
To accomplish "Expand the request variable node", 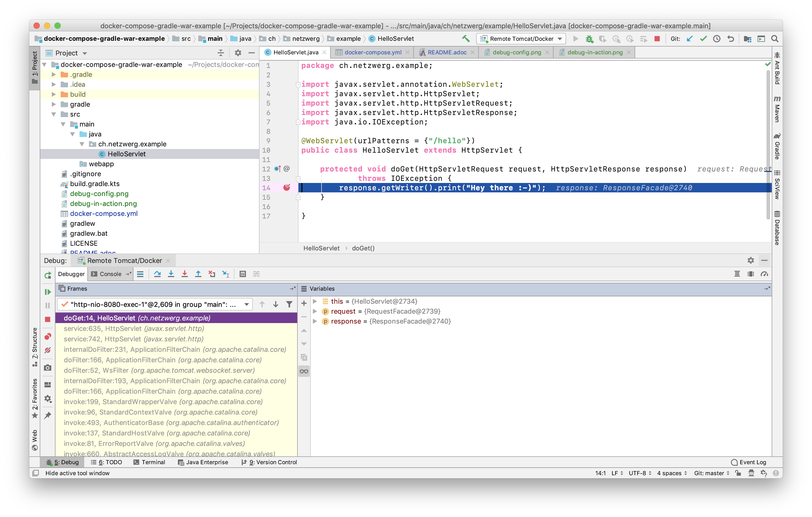I will pyautogui.click(x=315, y=311).
